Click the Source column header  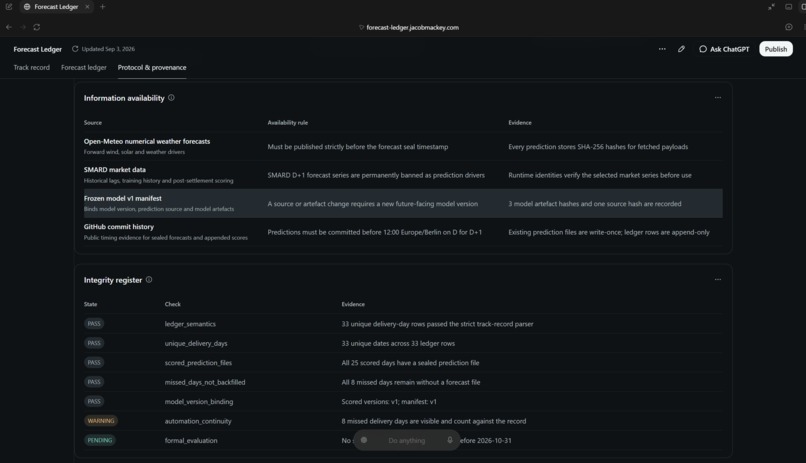coord(93,123)
